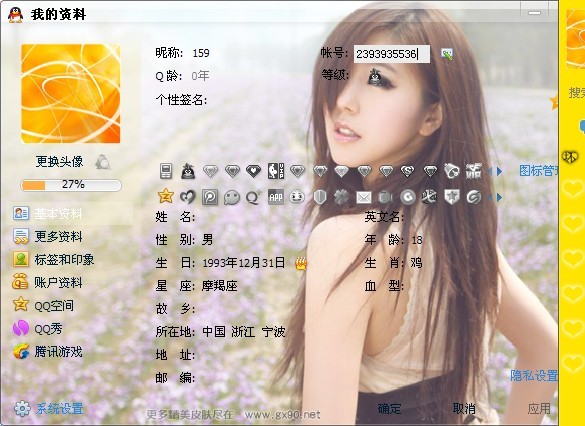Click the 应用 button
Viewport: 585px width, 426px height.
(539, 409)
